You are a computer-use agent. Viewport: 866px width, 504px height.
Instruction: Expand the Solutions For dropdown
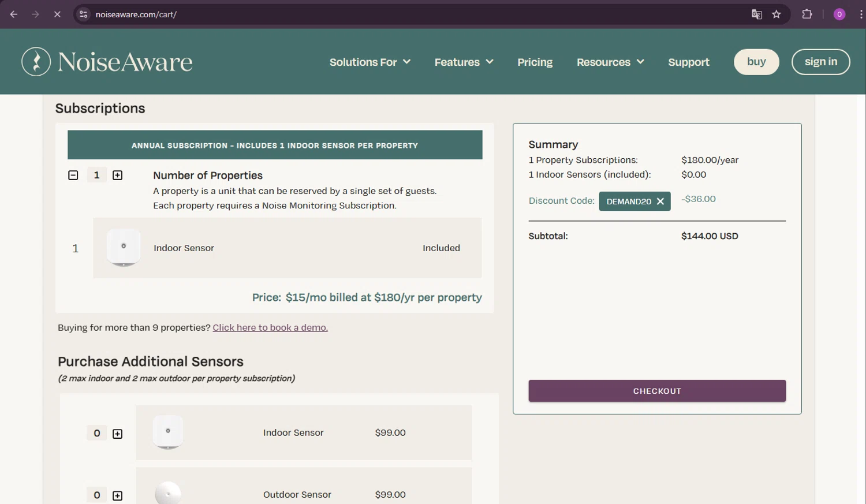[369, 62]
